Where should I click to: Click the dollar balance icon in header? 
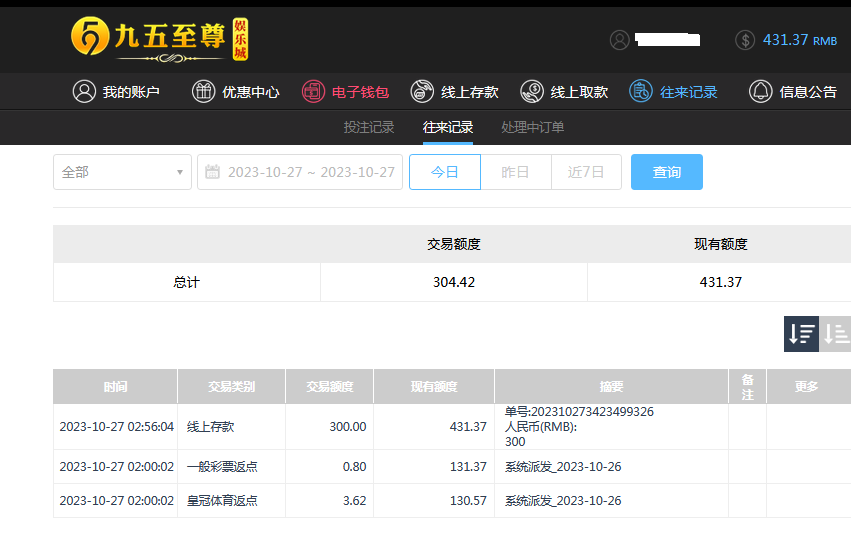point(745,40)
